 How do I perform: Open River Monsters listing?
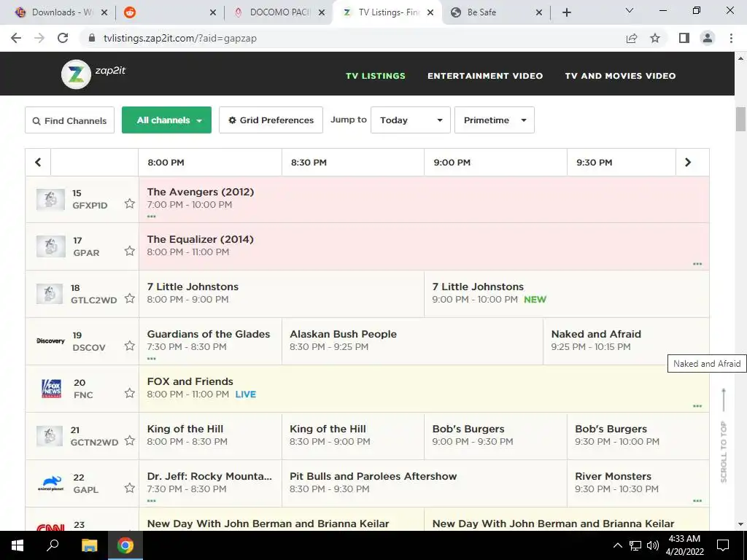638,483
